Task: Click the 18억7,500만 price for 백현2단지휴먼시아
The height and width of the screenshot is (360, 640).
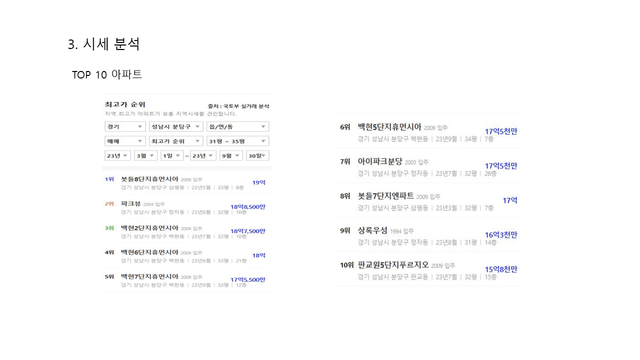Action: [248, 231]
